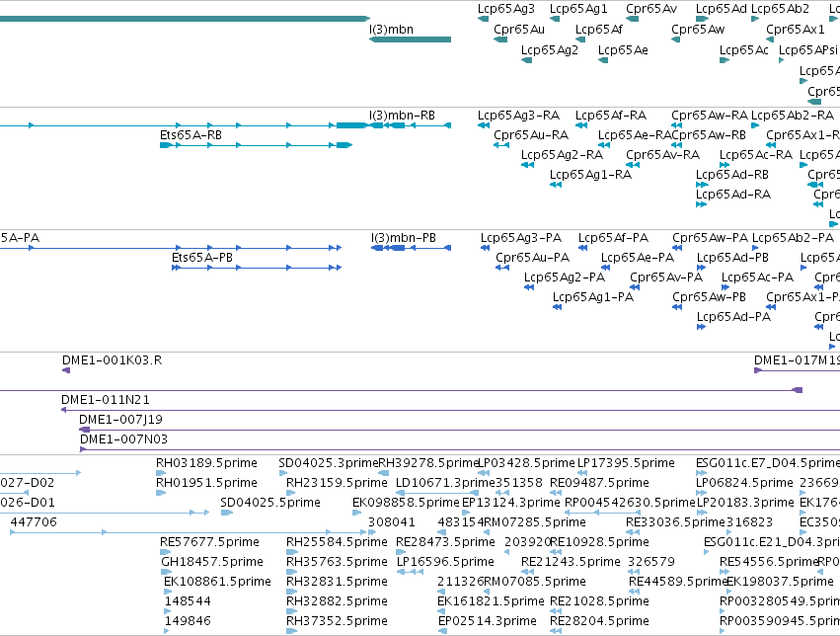Open the Lcp65Ag2-PA protein label
This screenshot has width=840, height=636.
(x=564, y=278)
